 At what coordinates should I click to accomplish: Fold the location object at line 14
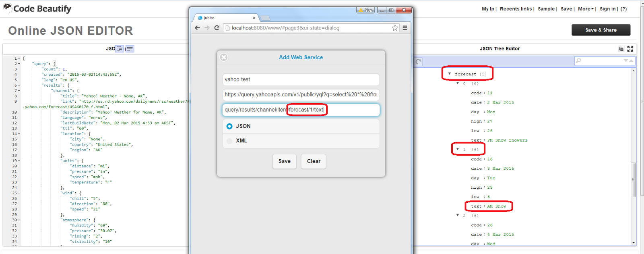tap(19, 134)
